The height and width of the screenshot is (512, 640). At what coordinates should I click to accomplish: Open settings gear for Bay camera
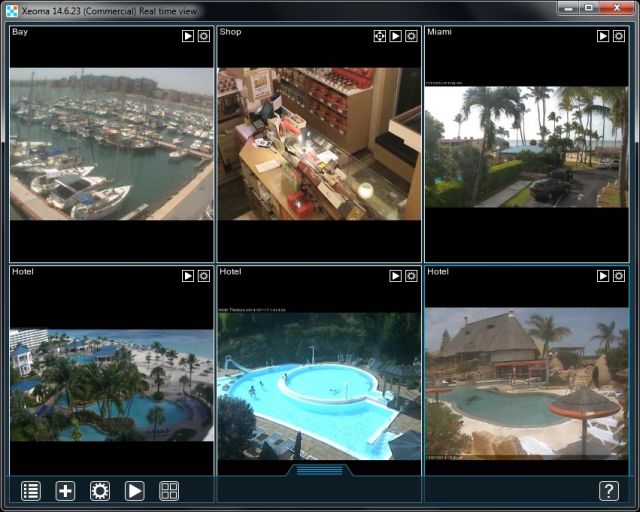point(204,36)
